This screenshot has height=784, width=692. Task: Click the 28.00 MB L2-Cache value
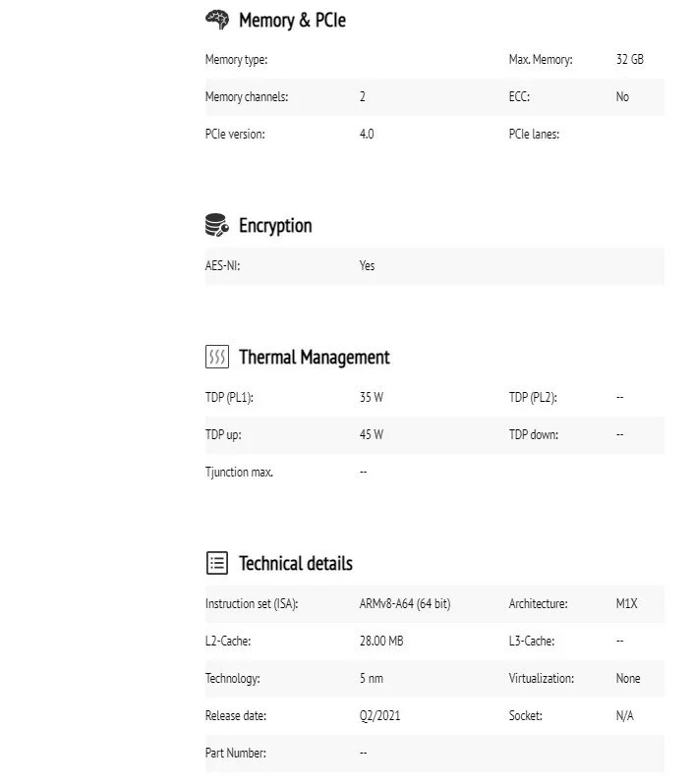[x=381, y=641]
